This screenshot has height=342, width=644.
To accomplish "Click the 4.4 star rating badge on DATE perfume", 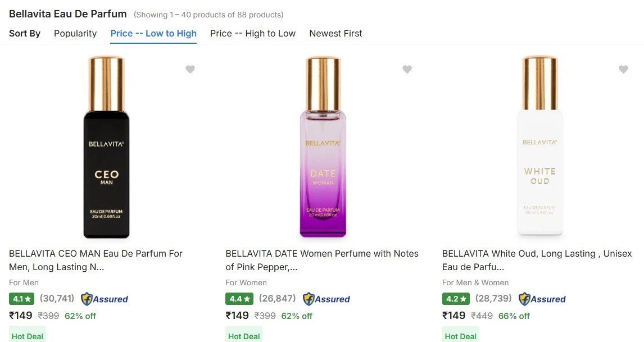I will tap(238, 299).
